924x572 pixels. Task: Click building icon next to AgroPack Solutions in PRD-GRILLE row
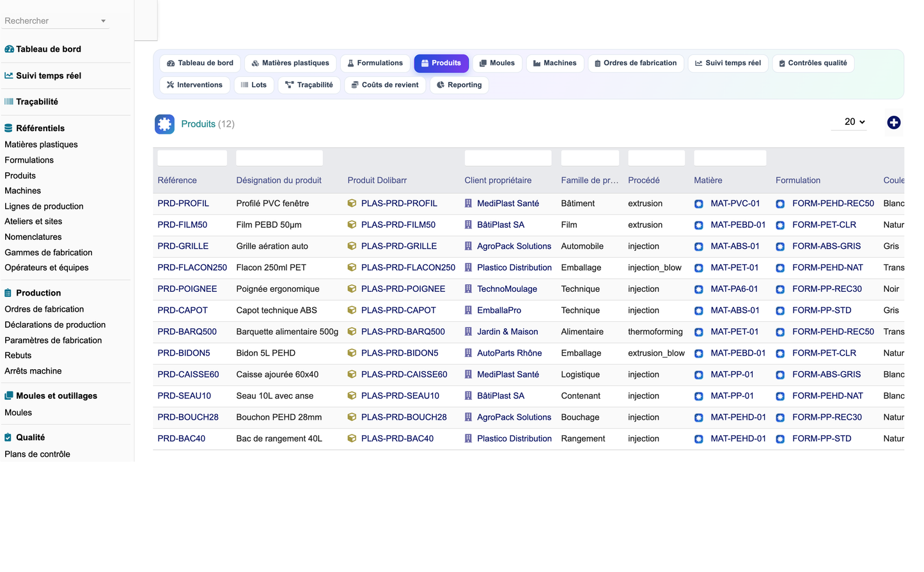click(468, 246)
